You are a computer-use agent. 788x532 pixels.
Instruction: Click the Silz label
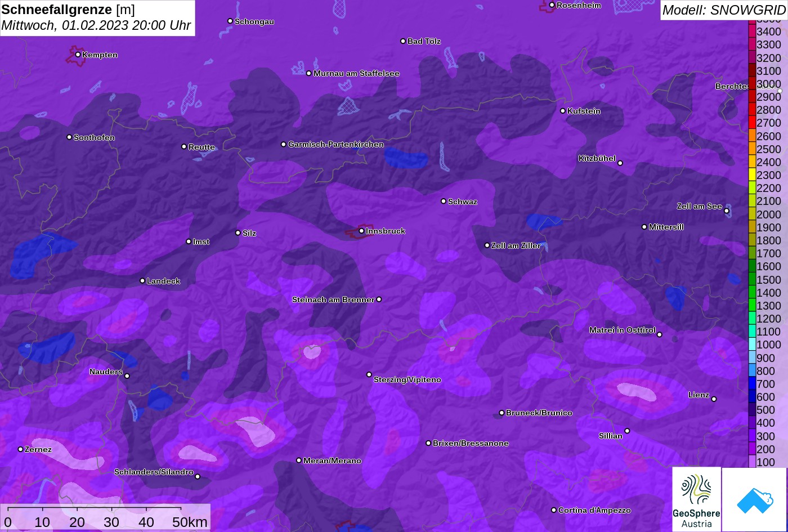point(249,233)
